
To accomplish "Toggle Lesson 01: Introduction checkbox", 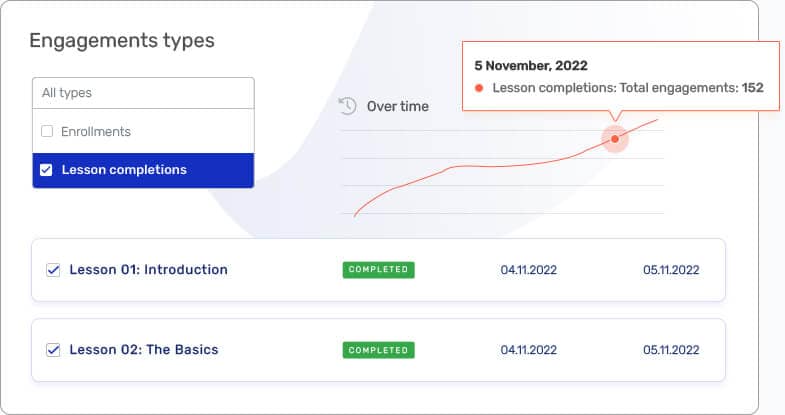I will point(53,270).
